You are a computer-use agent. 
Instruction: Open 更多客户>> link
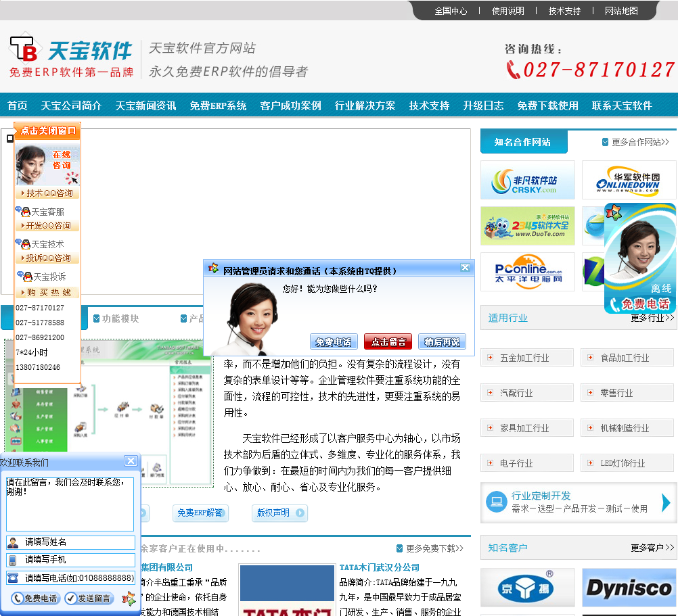point(652,548)
